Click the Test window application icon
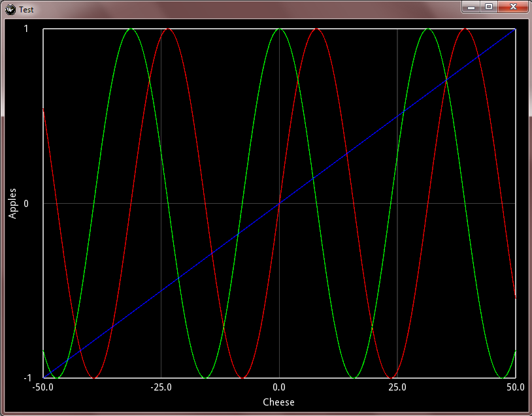 (x=10, y=10)
